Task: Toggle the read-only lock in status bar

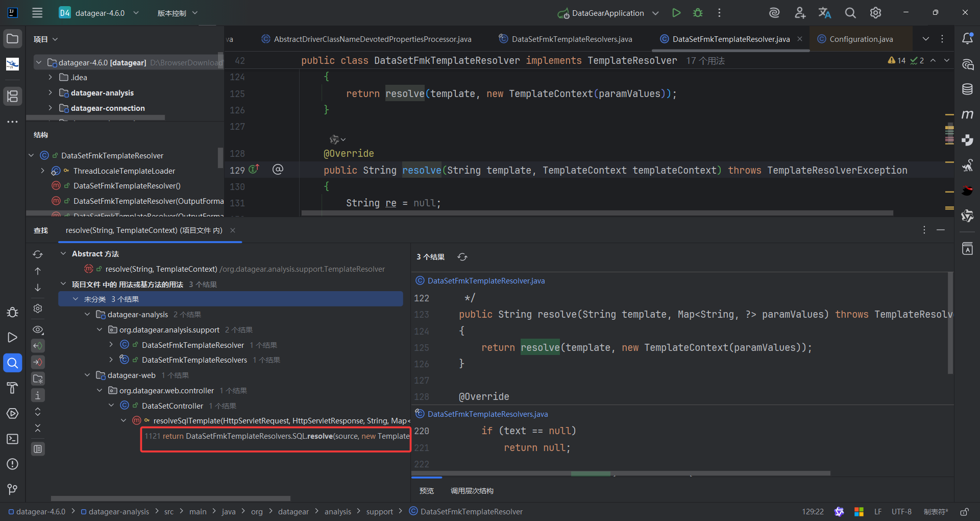Action: click(x=965, y=511)
